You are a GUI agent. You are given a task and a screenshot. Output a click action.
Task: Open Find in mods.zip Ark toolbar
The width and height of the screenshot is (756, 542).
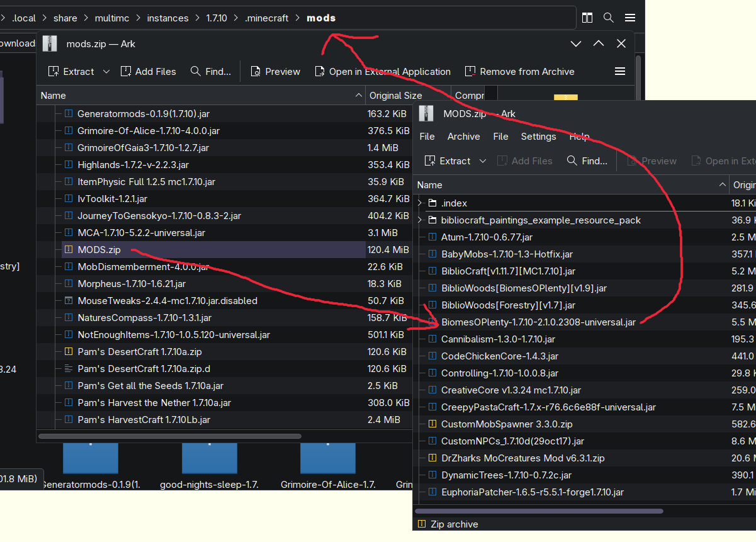pos(211,72)
